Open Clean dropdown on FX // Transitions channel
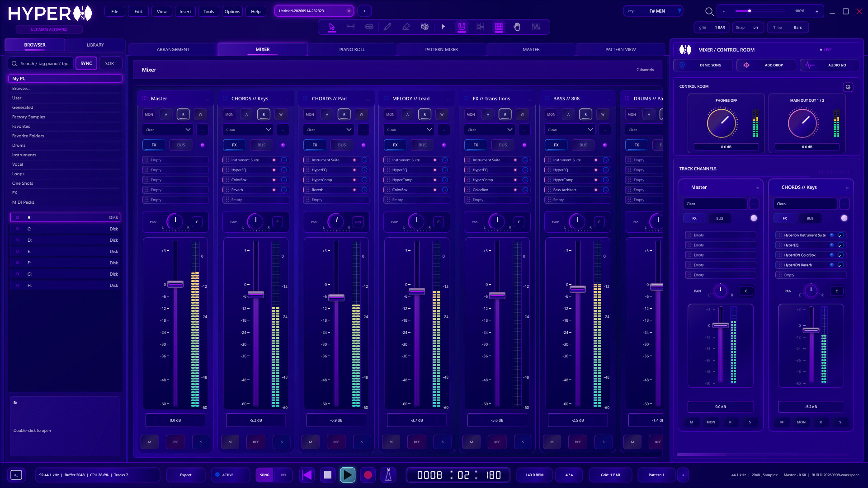 490,130
